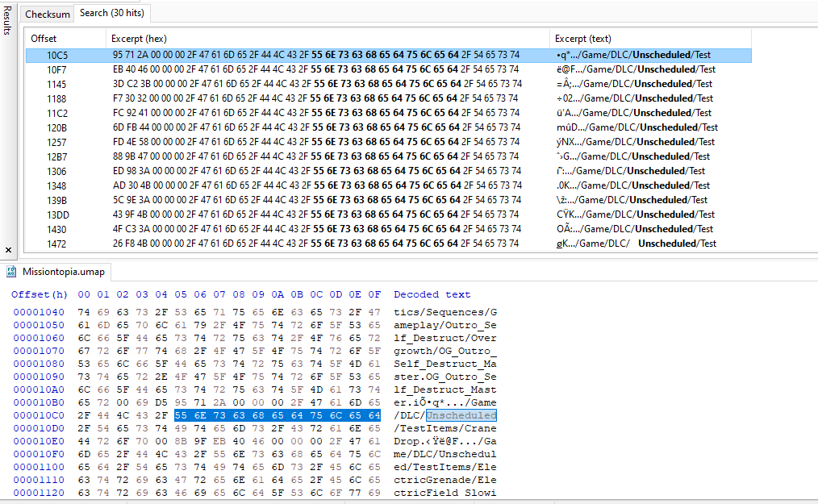Jump to search result at offset 1145
Image resolution: width=818 pixels, height=504 pixels.
tap(58, 84)
